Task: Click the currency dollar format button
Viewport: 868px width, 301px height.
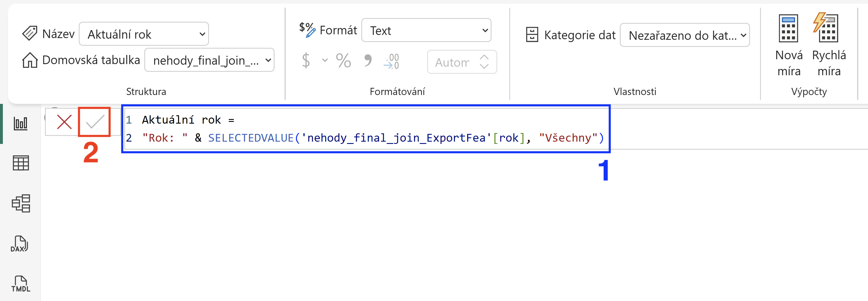Action: click(x=306, y=61)
